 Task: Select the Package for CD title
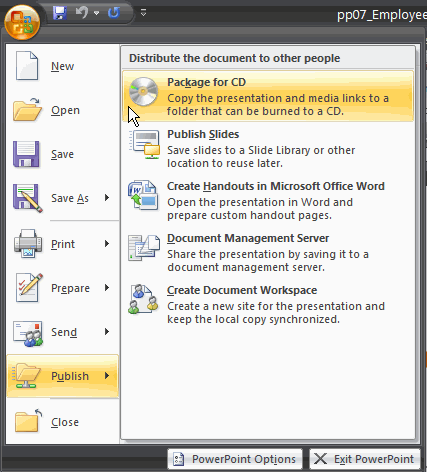[207, 82]
